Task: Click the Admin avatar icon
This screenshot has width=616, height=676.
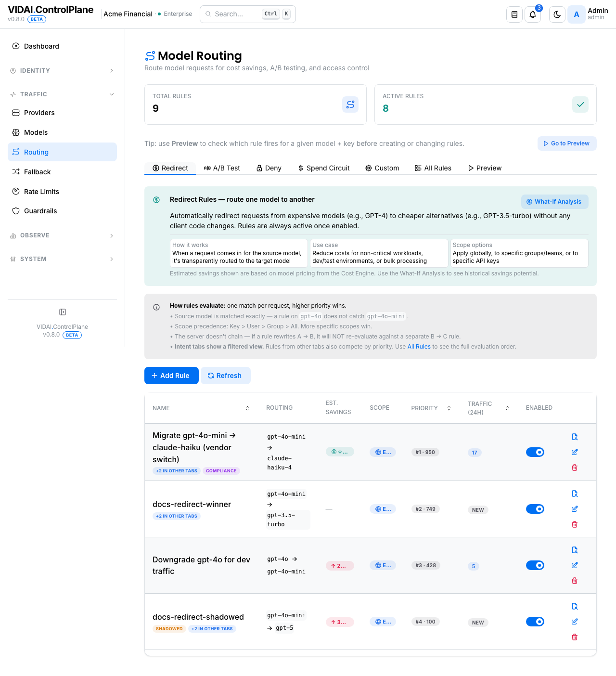Action: [x=577, y=14]
